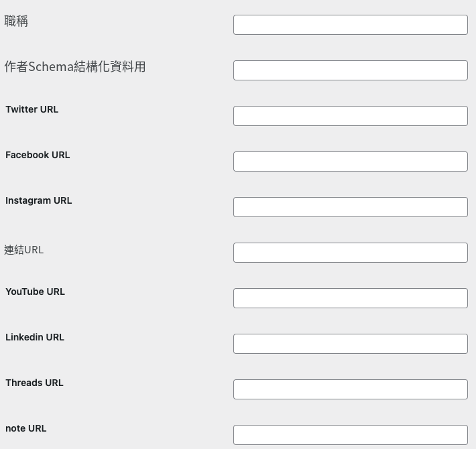Click the 職稱 input field
The width and height of the screenshot is (476, 449).
click(351, 25)
